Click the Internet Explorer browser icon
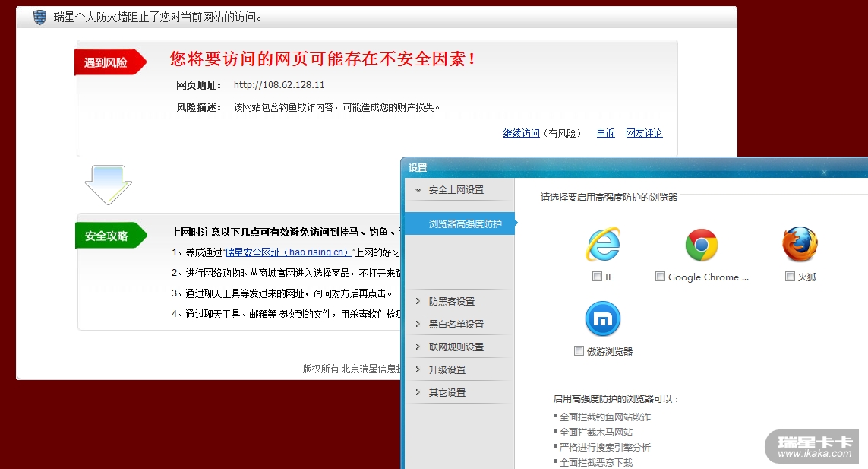The height and width of the screenshot is (469, 868). click(603, 245)
